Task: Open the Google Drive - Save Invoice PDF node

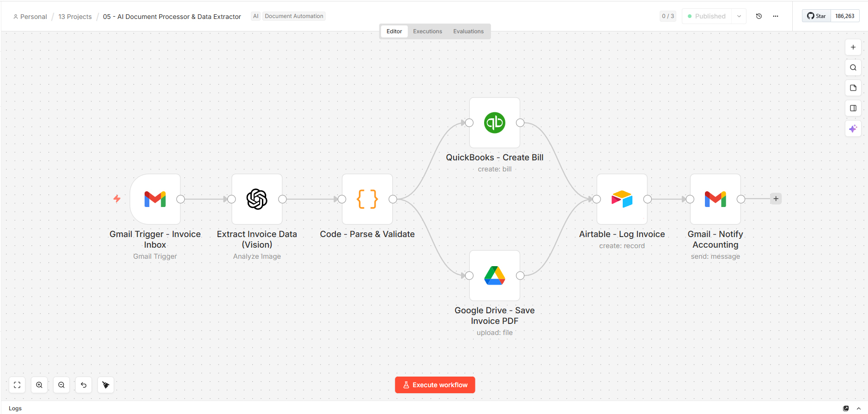Action: click(x=495, y=276)
